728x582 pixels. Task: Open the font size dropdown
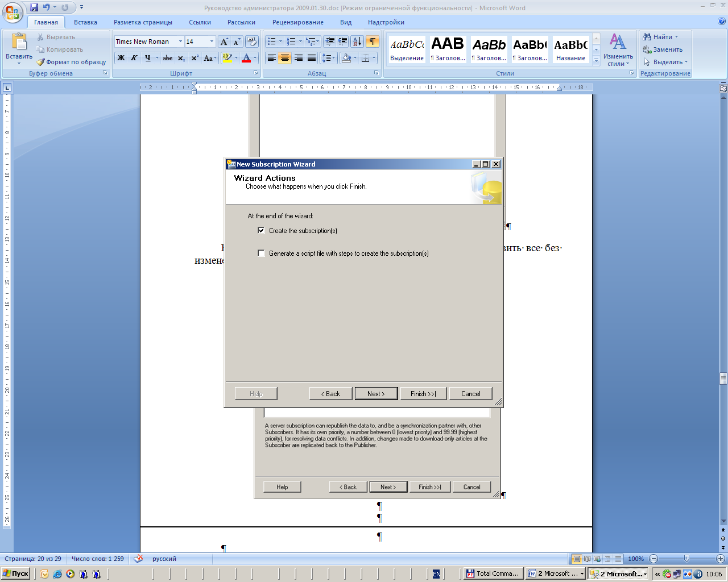pos(212,41)
